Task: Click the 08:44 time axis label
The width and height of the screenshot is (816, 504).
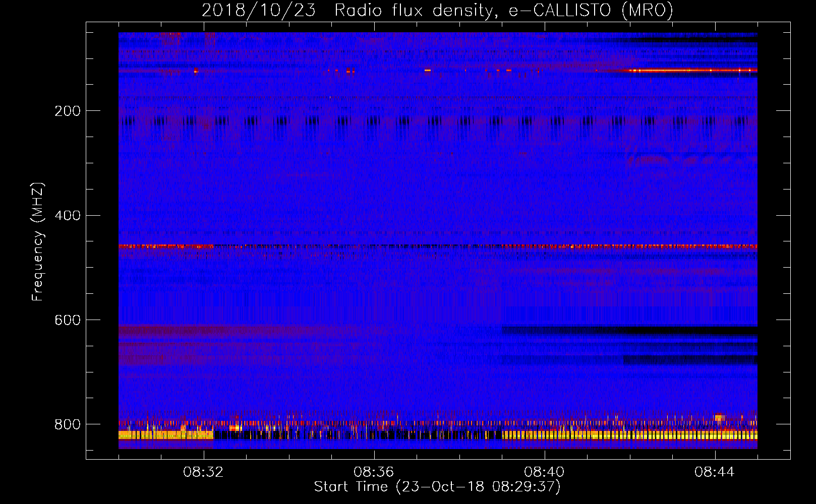Action: coord(715,472)
